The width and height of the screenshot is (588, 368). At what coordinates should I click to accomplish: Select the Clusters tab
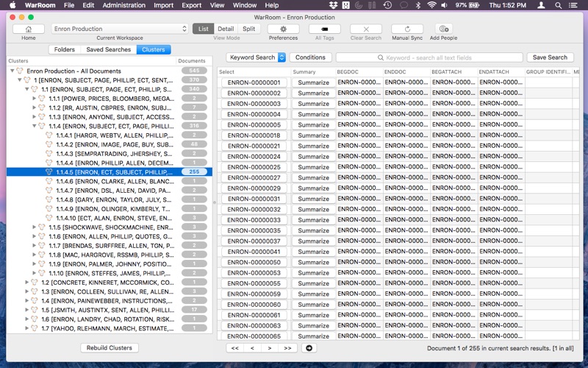(x=154, y=49)
